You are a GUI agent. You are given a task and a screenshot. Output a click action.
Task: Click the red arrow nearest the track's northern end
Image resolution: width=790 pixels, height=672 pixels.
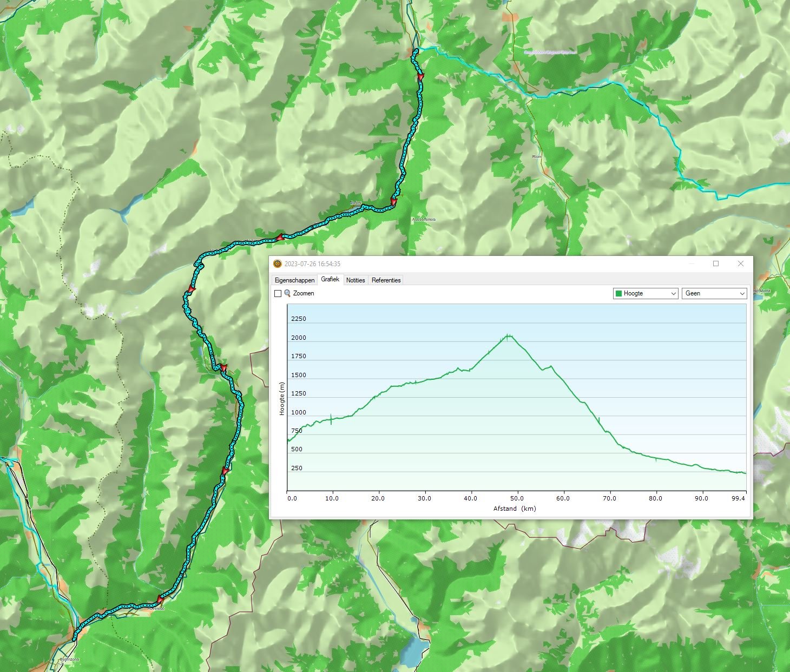coord(420,77)
